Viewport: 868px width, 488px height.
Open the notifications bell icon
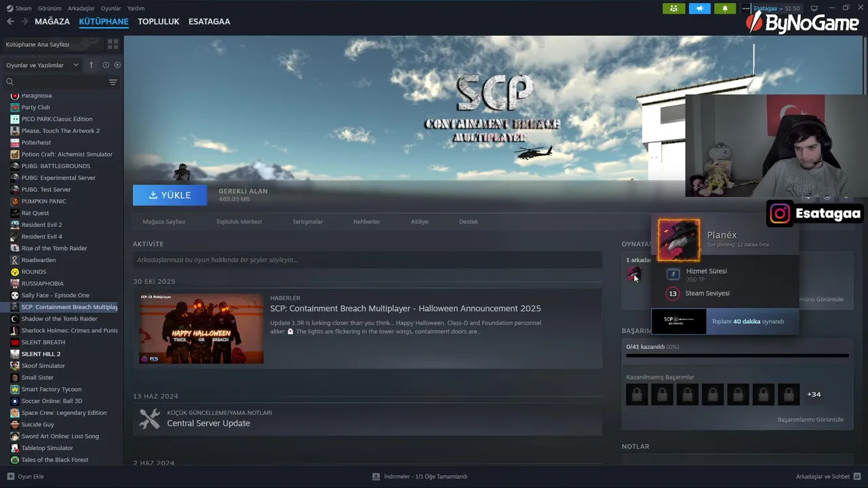725,8
